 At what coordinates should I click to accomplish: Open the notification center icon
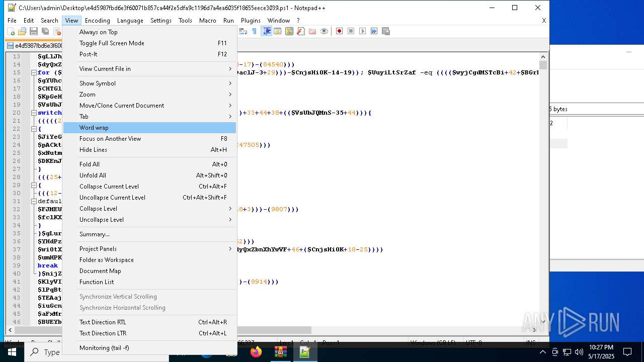click(x=627, y=352)
